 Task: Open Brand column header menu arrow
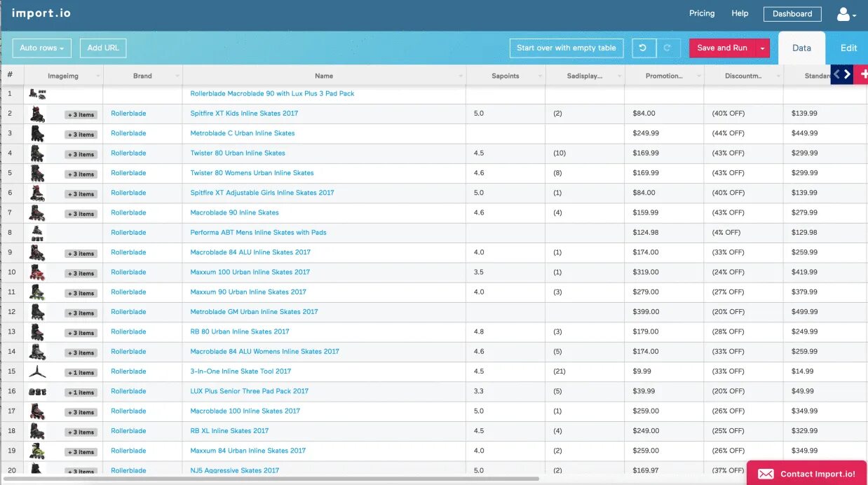[177, 76]
